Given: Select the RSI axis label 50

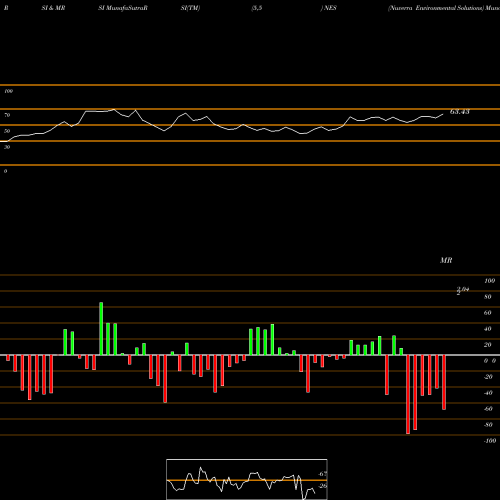Looking at the screenshot, I should click(x=7, y=131).
